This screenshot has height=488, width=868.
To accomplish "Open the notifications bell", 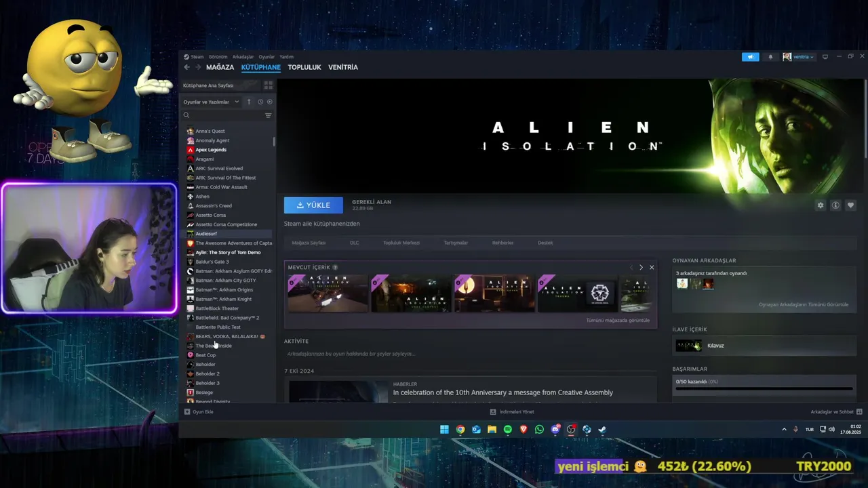I will coord(770,57).
